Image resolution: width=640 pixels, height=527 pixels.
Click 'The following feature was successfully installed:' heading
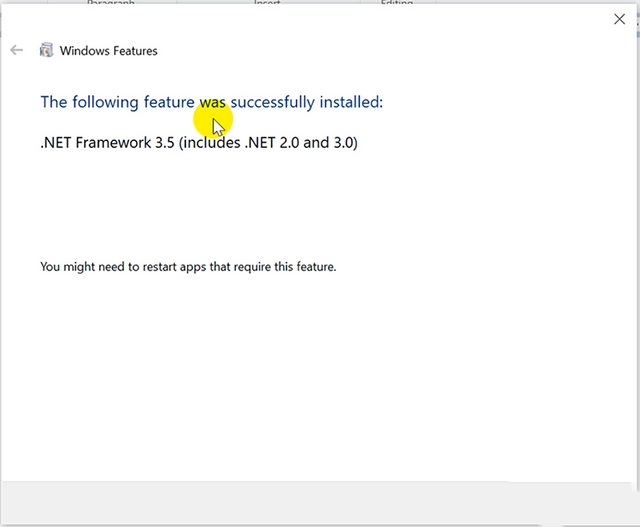click(x=212, y=102)
